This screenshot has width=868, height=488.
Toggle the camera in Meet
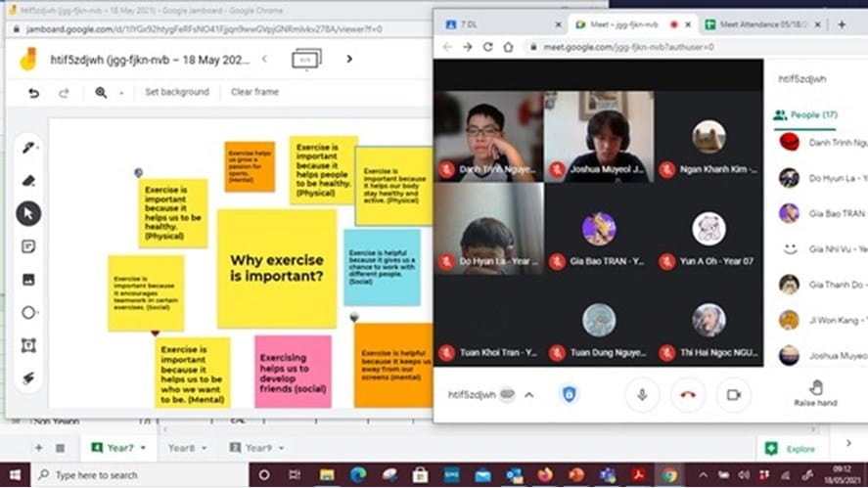point(732,394)
